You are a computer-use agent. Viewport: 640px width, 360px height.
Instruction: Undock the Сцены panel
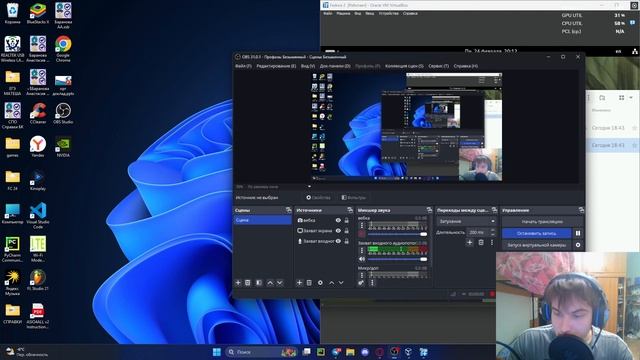coord(289,210)
